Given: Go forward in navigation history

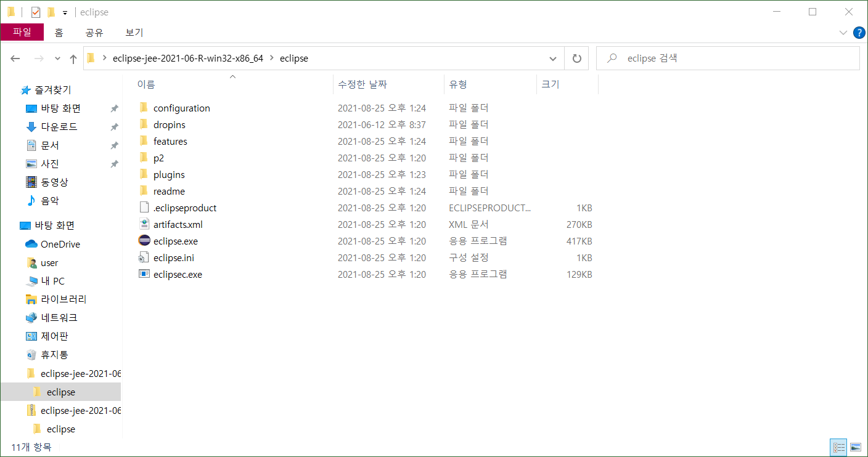Looking at the screenshot, I should tap(39, 59).
